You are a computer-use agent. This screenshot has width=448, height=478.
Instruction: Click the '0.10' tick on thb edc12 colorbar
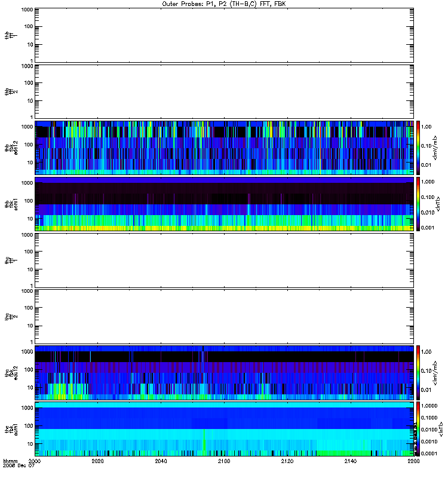tap(426, 146)
